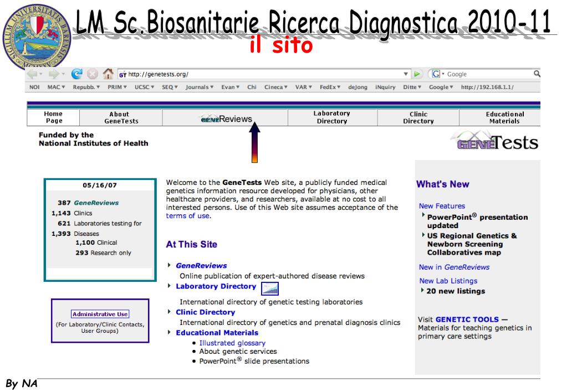
Task: Open the Repubb. bookmarks folder
Action: 86,87
